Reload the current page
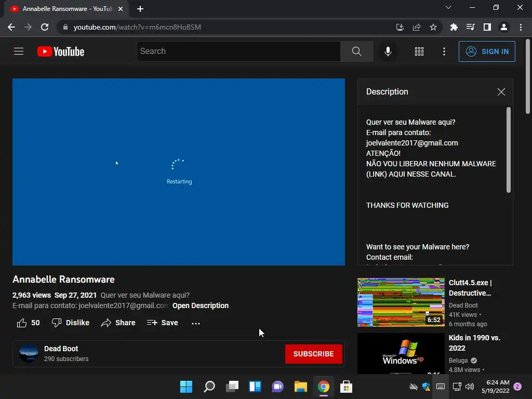532x399 pixels. 45,27
